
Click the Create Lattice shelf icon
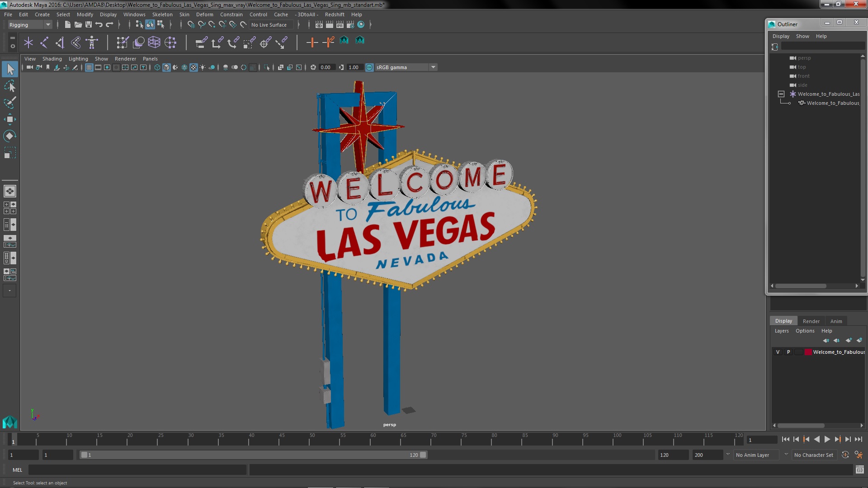coord(154,42)
